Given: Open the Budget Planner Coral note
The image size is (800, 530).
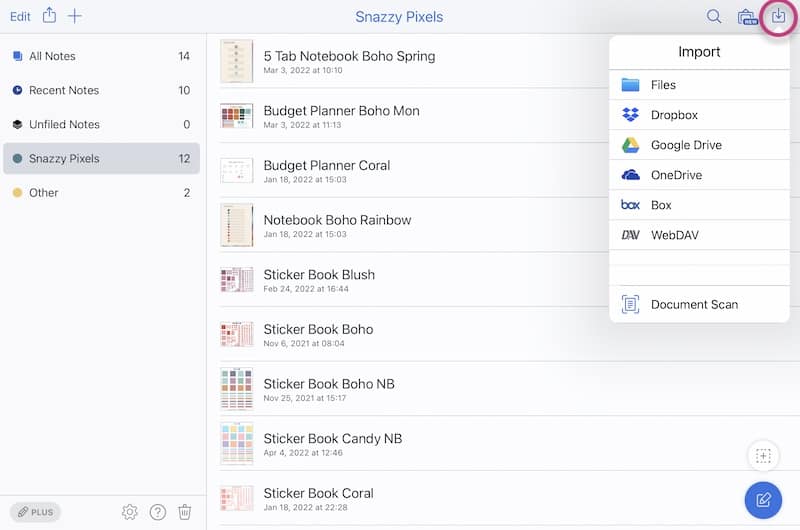Looking at the screenshot, I should [x=326, y=166].
